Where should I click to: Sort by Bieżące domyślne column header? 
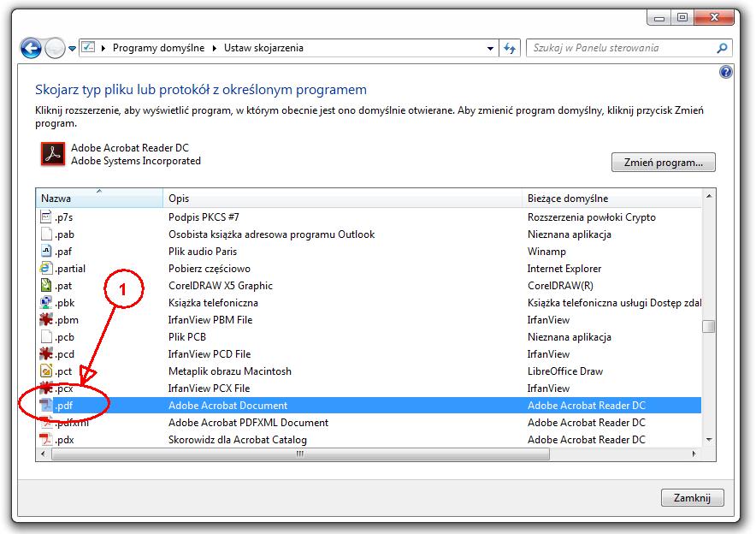(611, 199)
